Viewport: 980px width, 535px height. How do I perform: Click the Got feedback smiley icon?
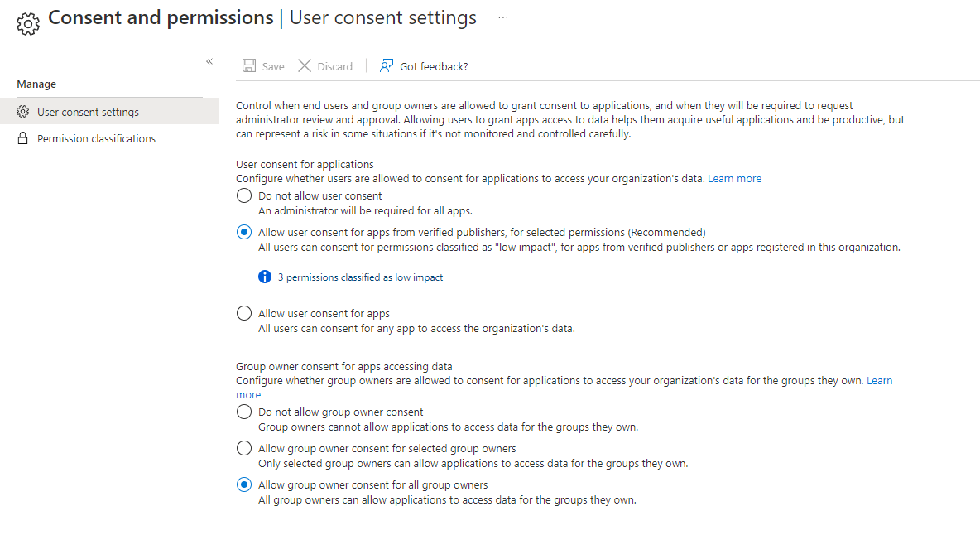tap(386, 65)
